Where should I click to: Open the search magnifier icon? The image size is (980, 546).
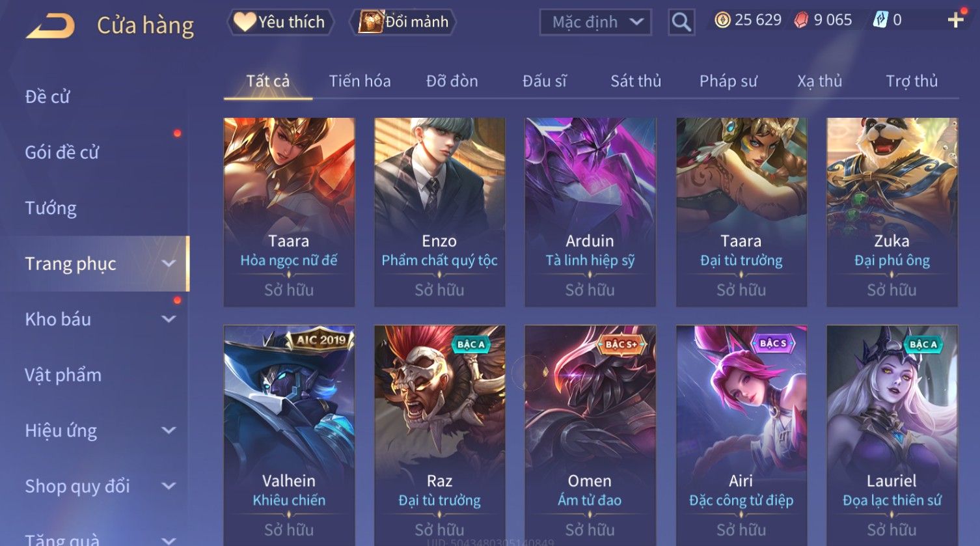[681, 22]
